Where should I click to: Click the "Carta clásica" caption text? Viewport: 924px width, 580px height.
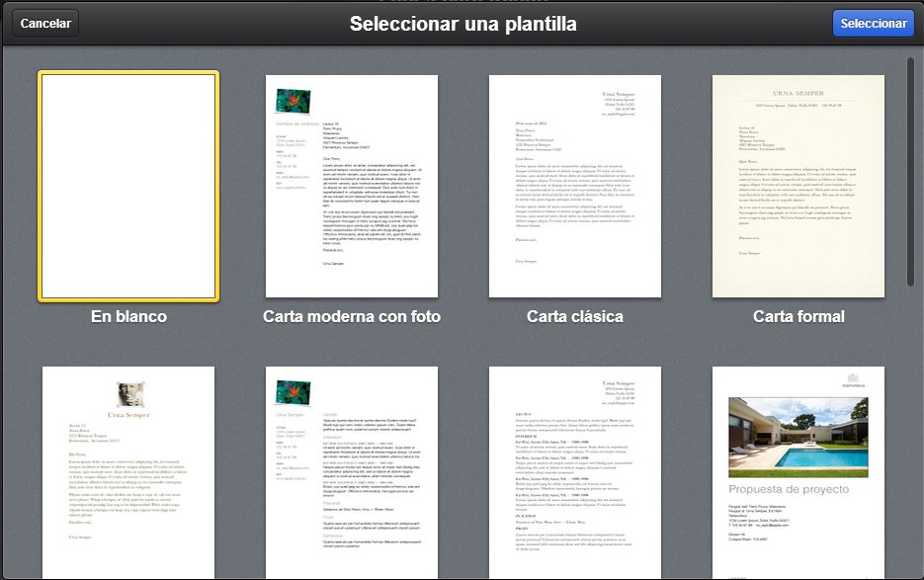(x=575, y=317)
